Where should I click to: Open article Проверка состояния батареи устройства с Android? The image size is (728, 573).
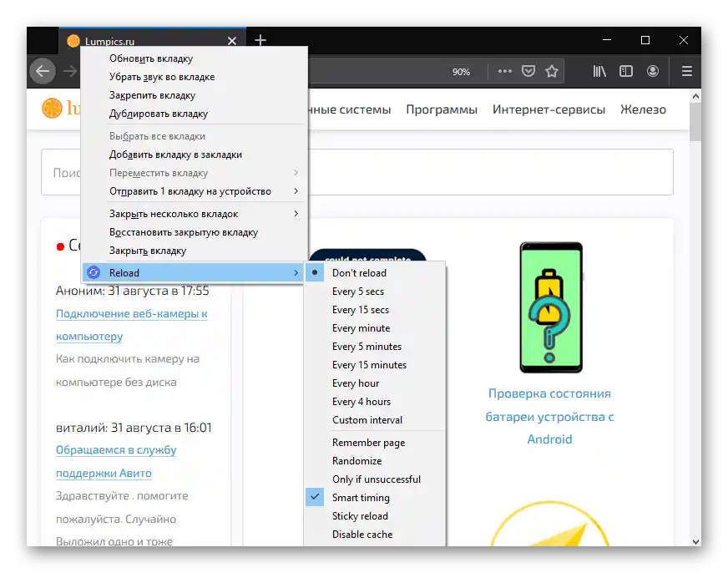point(549,417)
